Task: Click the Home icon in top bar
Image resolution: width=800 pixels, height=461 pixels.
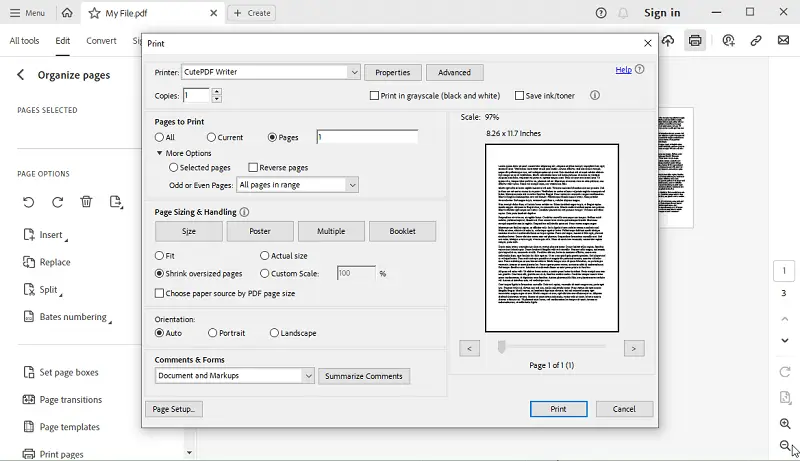Action: click(66, 13)
